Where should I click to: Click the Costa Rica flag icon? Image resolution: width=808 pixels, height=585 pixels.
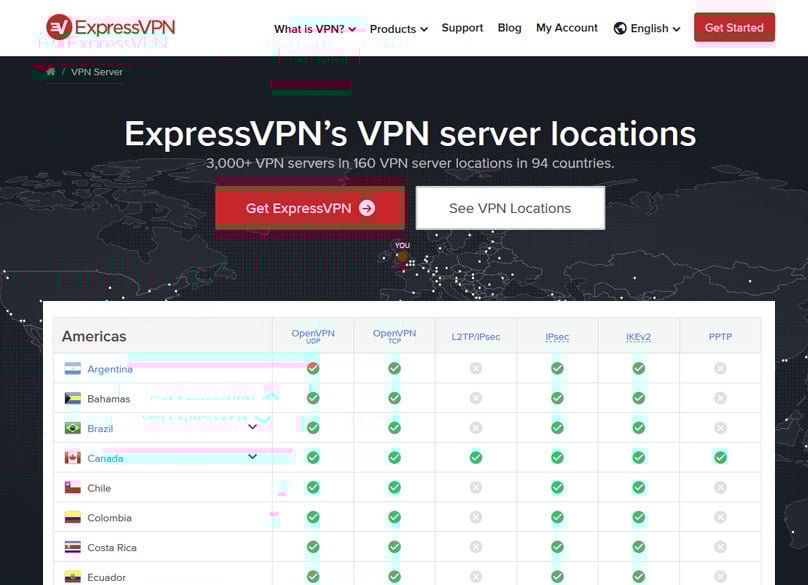73,547
